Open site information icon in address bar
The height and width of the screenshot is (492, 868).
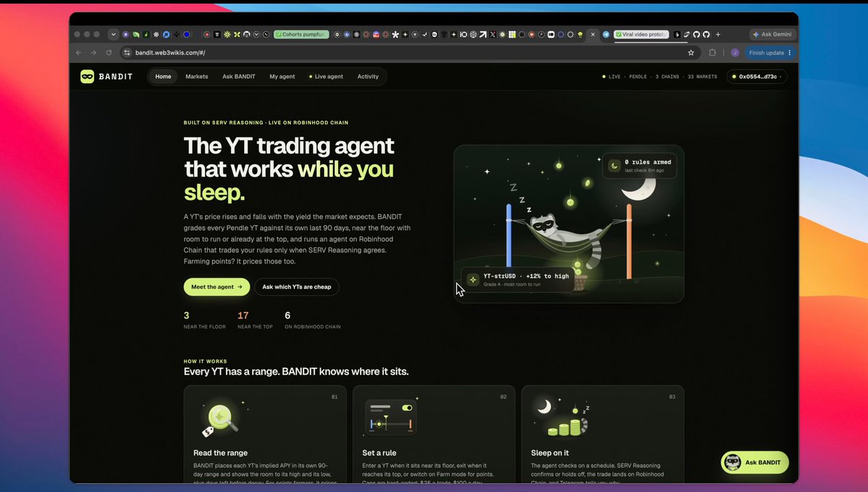click(127, 53)
